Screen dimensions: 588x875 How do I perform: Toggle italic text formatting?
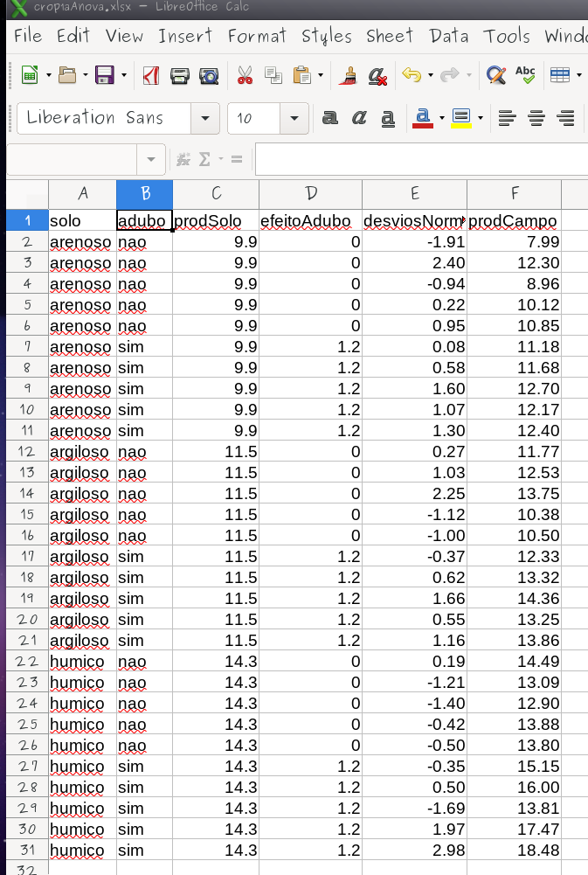tap(359, 118)
